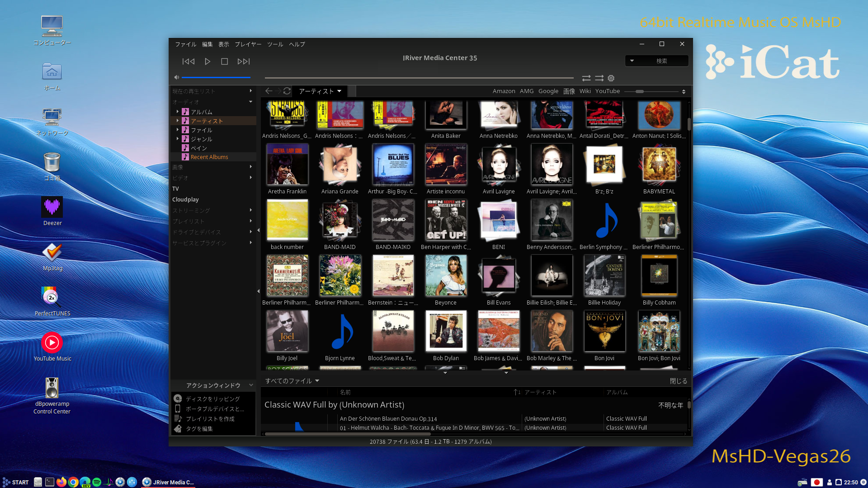
Task: Open the ツール menu
Action: pyautogui.click(x=275, y=44)
